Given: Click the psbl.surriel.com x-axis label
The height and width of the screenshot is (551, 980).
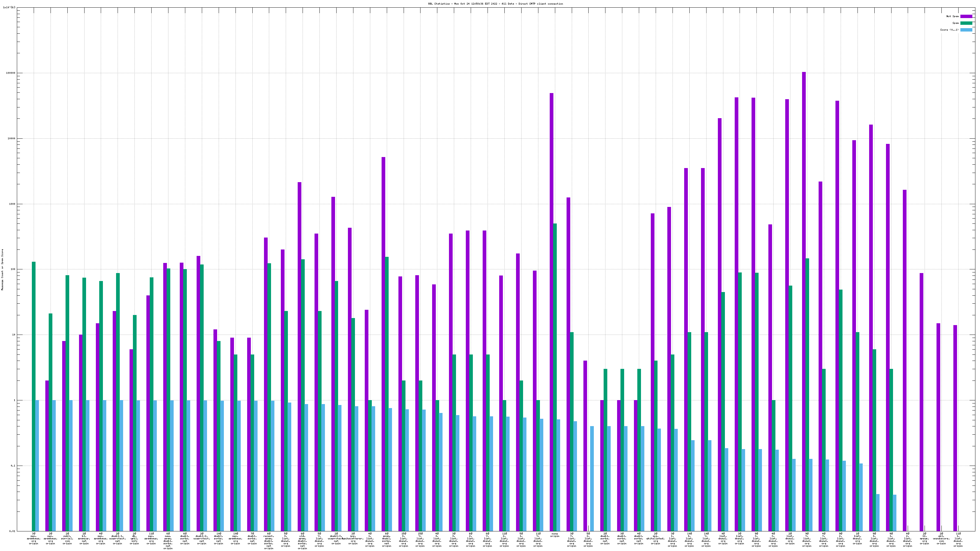Looking at the screenshot, I should [x=67, y=538].
